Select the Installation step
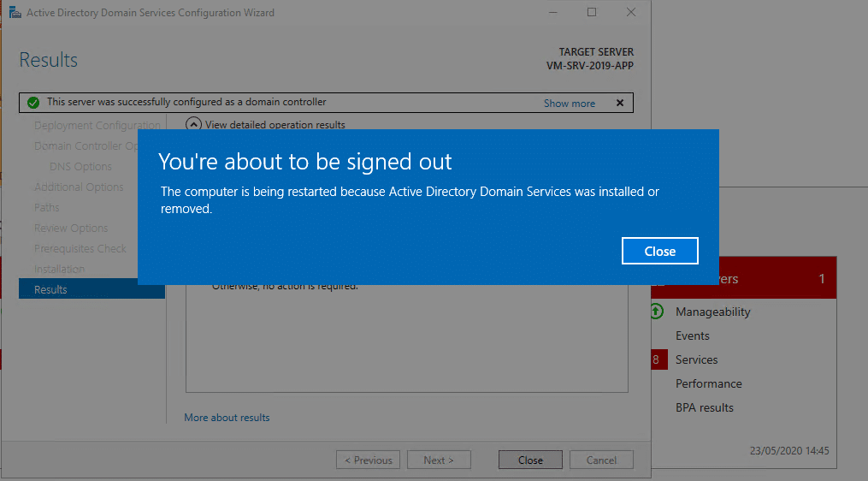868x481 pixels. coord(59,269)
